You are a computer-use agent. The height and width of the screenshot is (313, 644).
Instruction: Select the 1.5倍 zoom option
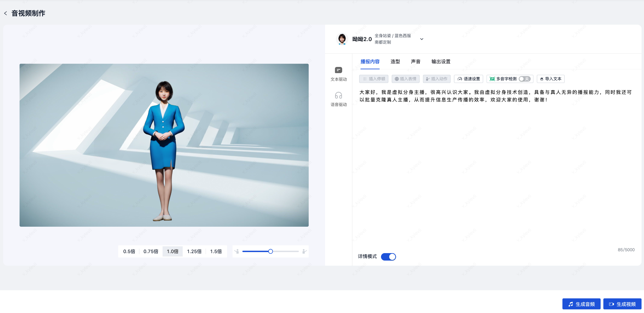(x=216, y=251)
